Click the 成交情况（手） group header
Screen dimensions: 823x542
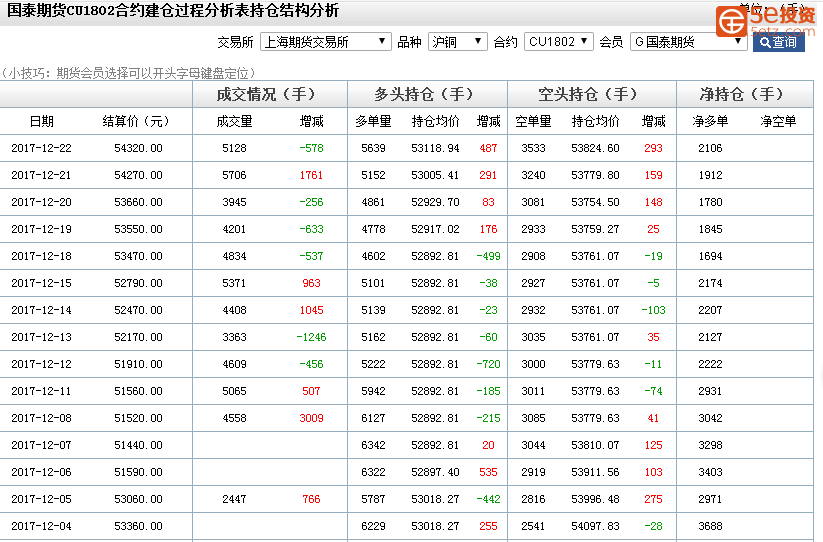pyautogui.click(x=267, y=94)
